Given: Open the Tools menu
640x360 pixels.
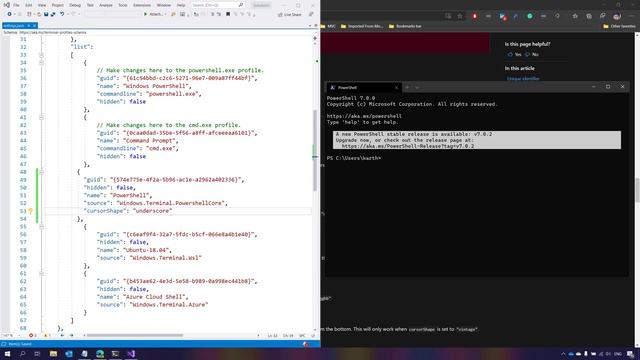Looking at the screenshot, I should pos(123,5).
